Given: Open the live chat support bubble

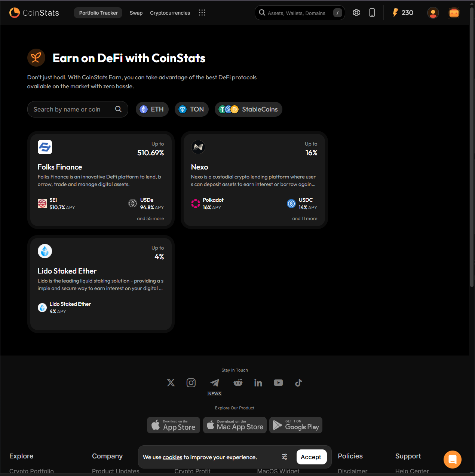Looking at the screenshot, I should (x=452, y=459).
